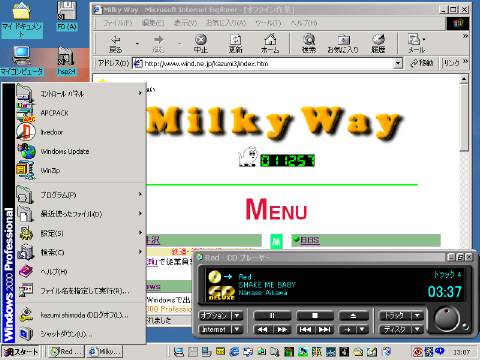The height and width of the screenshot is (360, 480).
Task: Choose kazumi shimoda のログオフ from Start menu
Action: tap(81, 315)
